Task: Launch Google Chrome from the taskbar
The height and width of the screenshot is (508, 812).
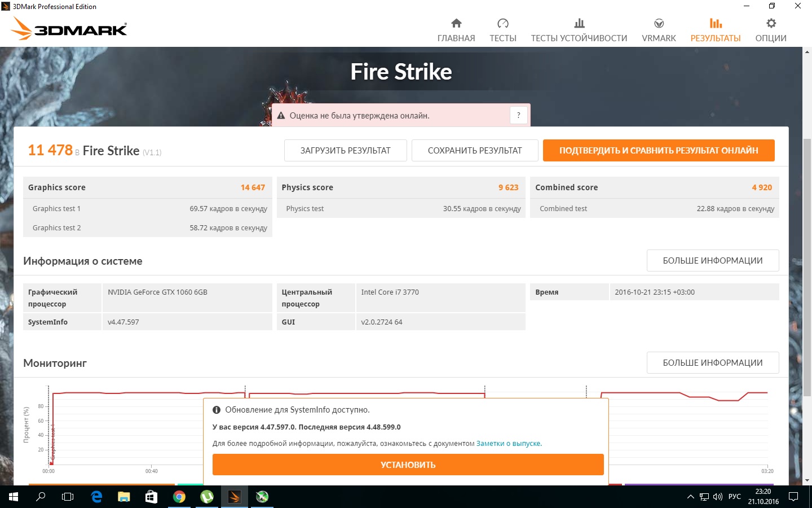Action: click(179, 497)
